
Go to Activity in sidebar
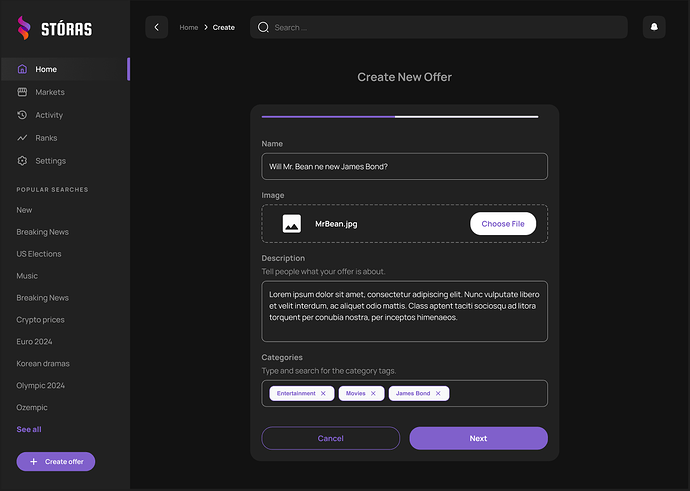[48, 115]
